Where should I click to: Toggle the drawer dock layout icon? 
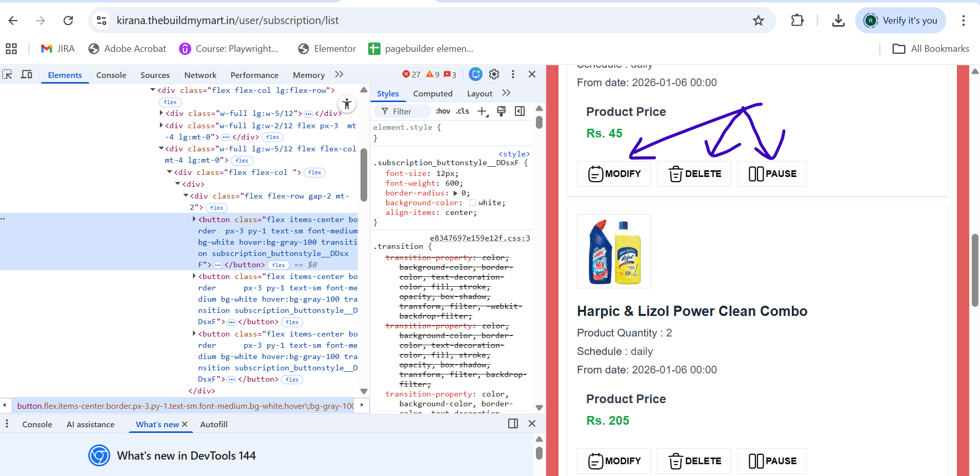coord(513,423)
